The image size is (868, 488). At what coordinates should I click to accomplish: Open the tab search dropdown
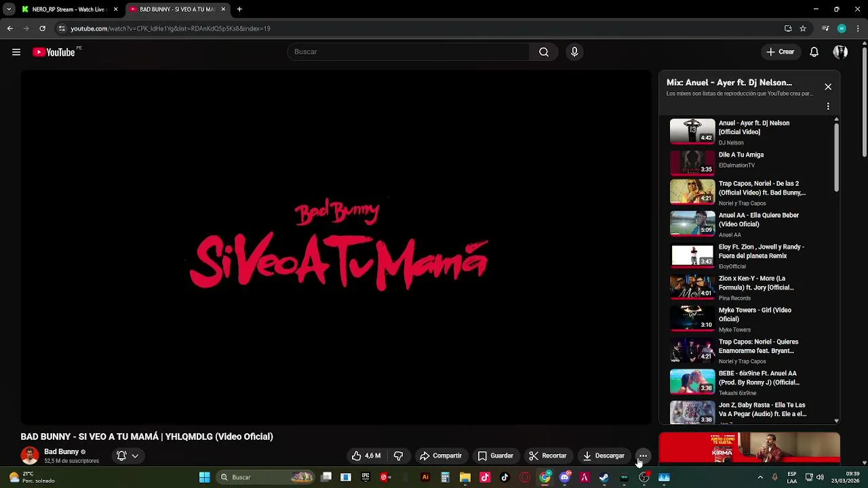(x=9, y=9)
